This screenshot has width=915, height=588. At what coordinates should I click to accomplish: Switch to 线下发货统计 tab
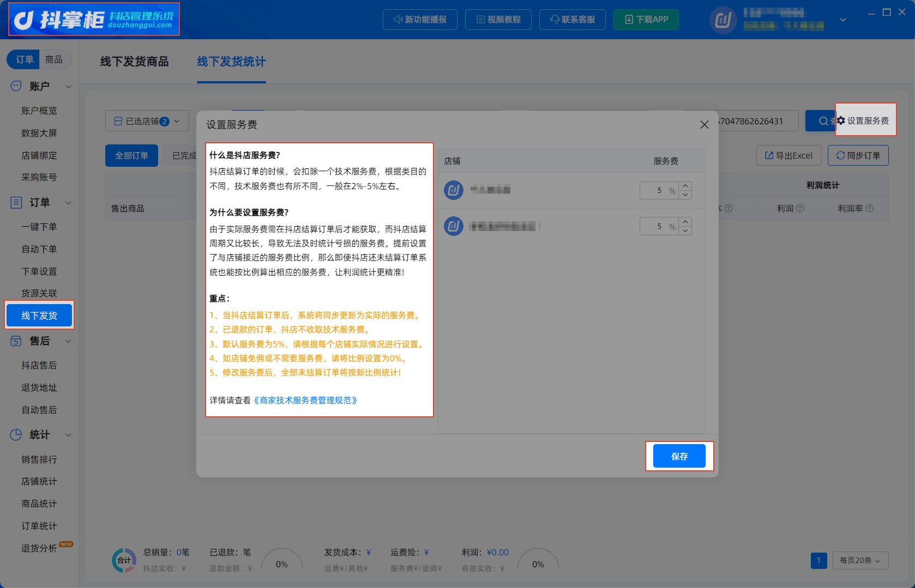tap(231, 62)
